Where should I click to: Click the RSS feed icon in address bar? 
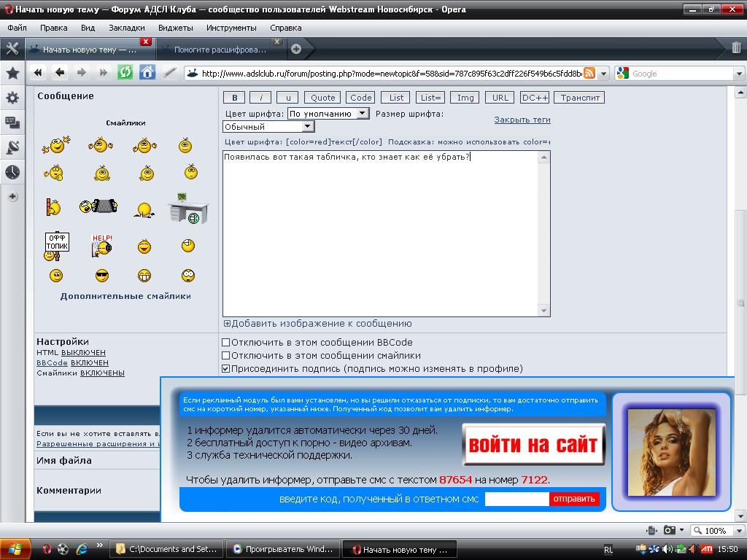tap(589, 74)
